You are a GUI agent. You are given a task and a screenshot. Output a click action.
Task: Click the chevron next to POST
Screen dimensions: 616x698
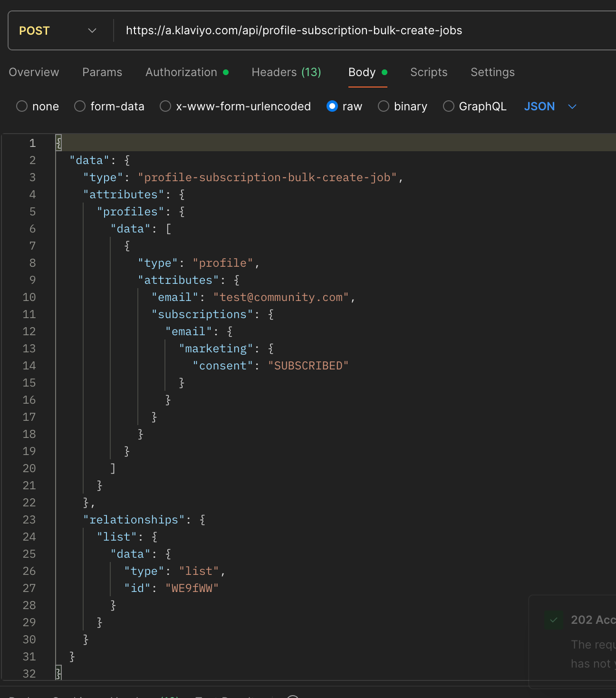(x=92, y=31)
